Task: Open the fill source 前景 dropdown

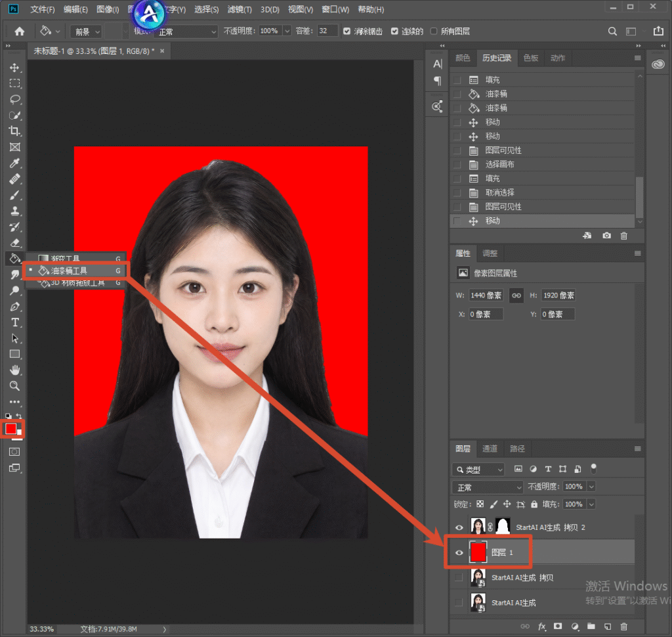Action: pyautogui.click(x=86, y=32)
